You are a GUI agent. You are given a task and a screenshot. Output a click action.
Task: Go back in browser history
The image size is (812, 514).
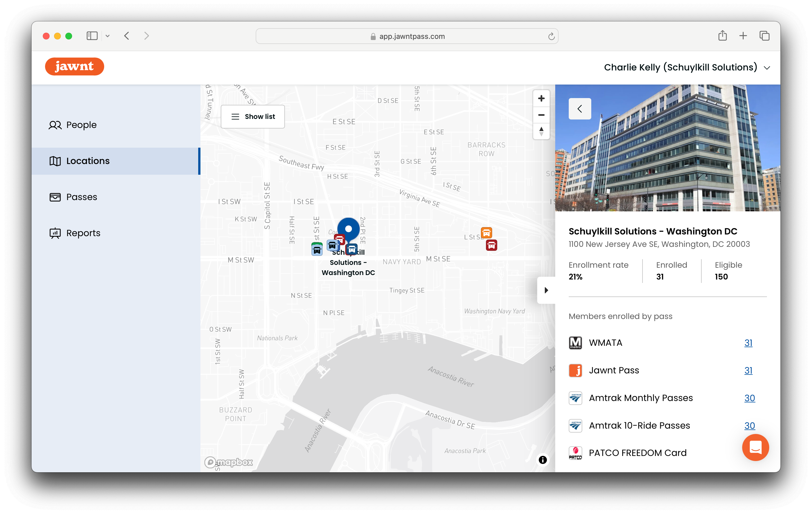pyautogui.click(x=127, y=36)
